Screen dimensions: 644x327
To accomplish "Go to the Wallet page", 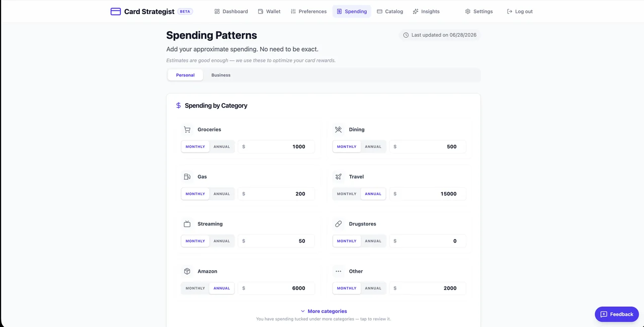I will [269, 11].
